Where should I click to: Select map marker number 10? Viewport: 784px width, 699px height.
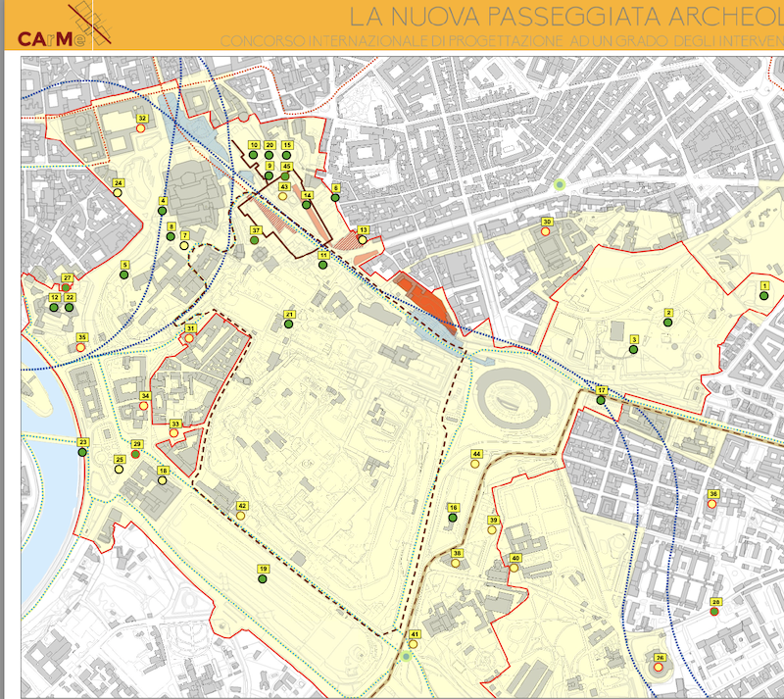click(x=254, y=155)
